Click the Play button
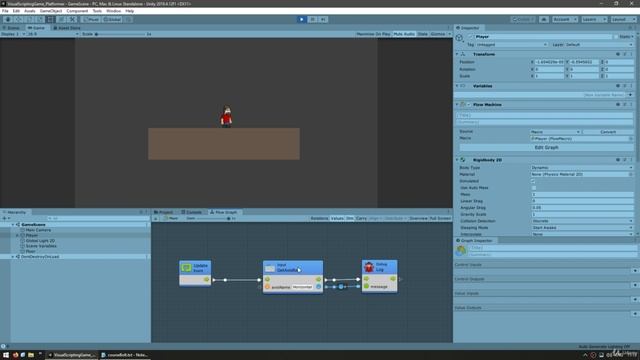The width and height of the screenshot is (640, 360). [301, 19]
